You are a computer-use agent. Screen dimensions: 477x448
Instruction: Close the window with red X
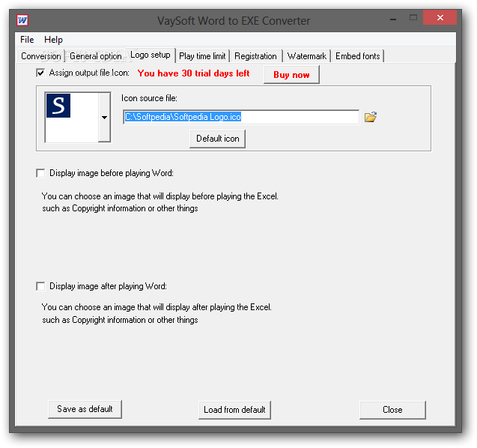[x=440, y=18]
